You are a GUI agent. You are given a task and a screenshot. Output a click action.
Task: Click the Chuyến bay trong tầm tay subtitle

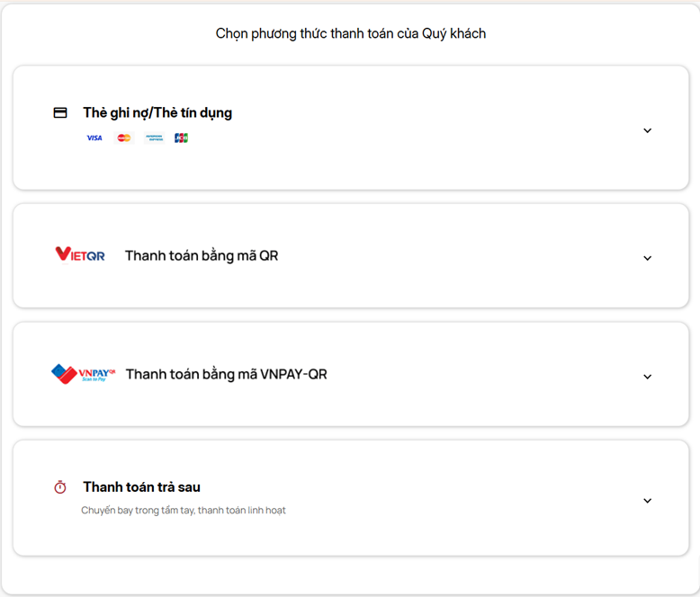[184, 511]
